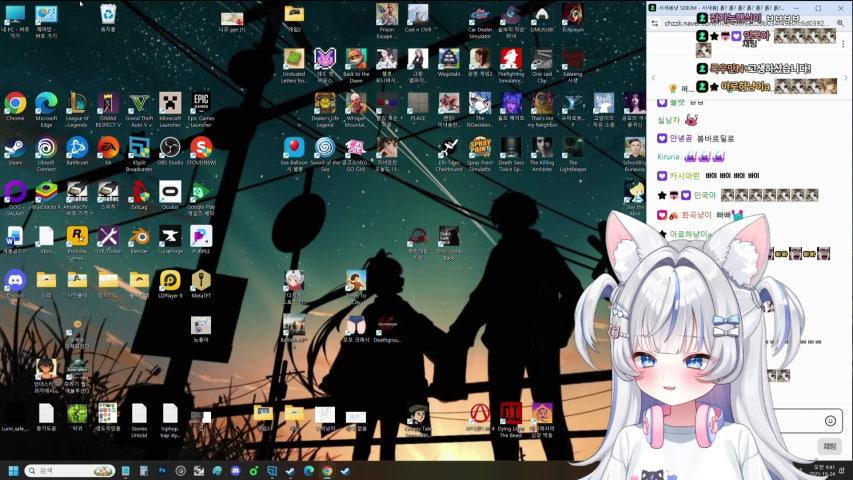Open the LDPlayer 9 shortcut
The width and height of the screenshot is (853, 480).
tap(170, 280)
